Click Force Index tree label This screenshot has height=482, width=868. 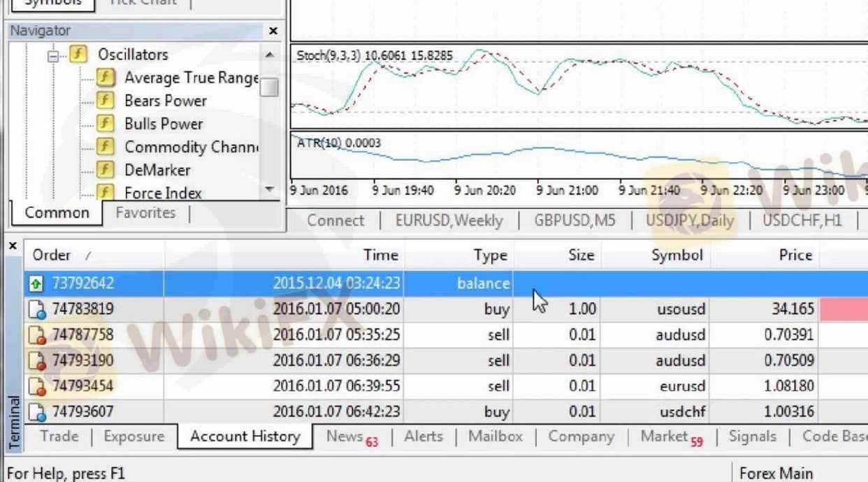click(x=163, y=193)
